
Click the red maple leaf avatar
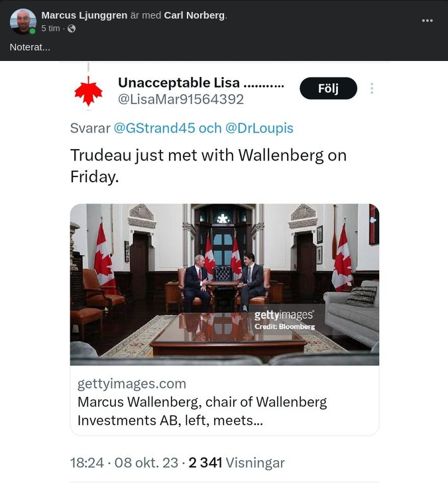[x=88, y=91]
